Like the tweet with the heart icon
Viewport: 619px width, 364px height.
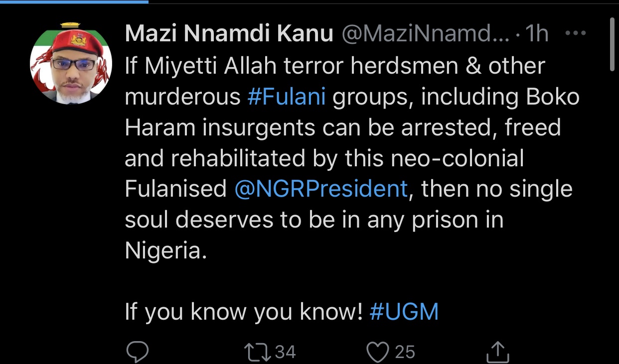tap(378, 352)
